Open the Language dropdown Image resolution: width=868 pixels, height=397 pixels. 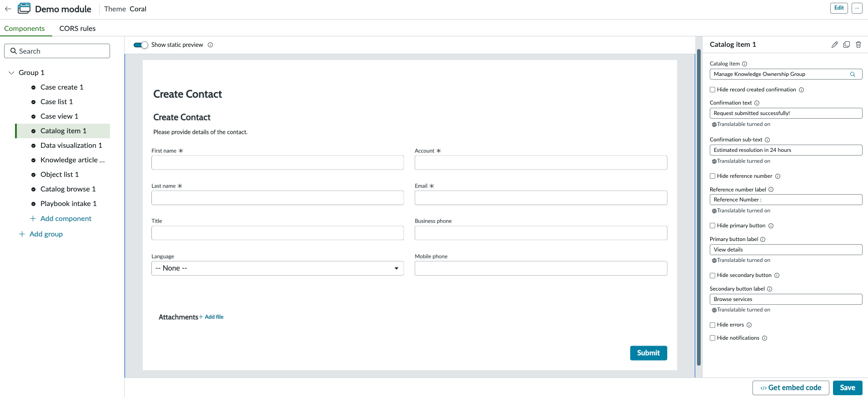tap(277, 268)
